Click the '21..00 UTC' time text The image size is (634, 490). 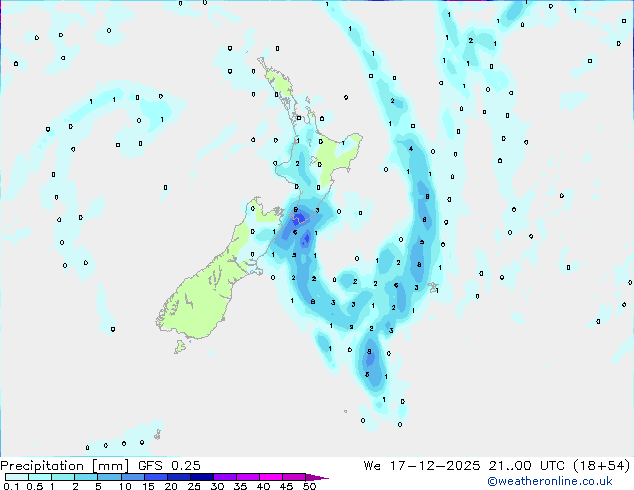pyautogui.click(x=526, y=466)
